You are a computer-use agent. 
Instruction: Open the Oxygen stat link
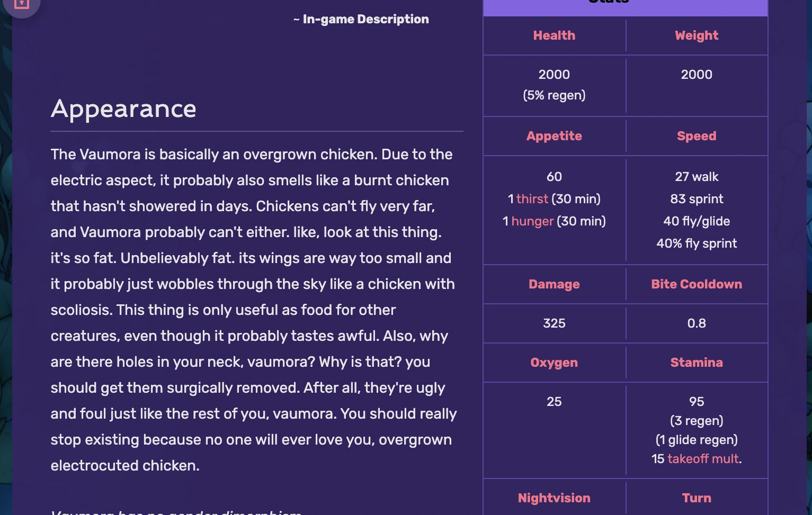tap(554, 363)
